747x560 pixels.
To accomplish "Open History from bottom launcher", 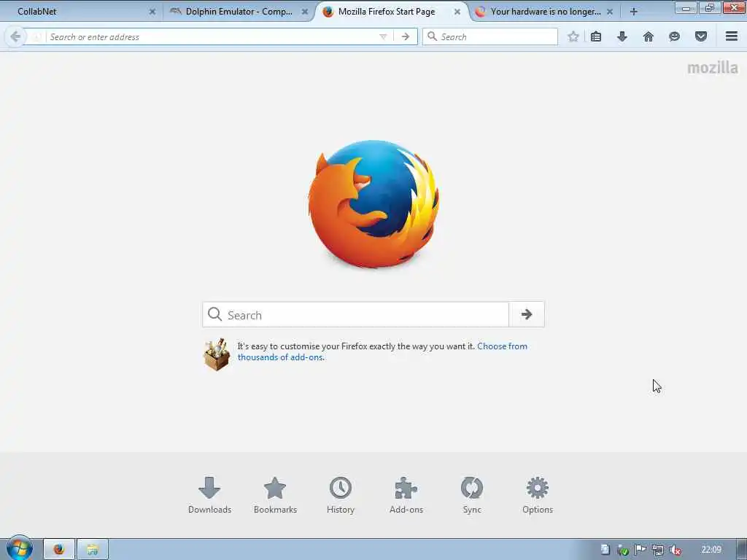I will click(x=341, y=495).
